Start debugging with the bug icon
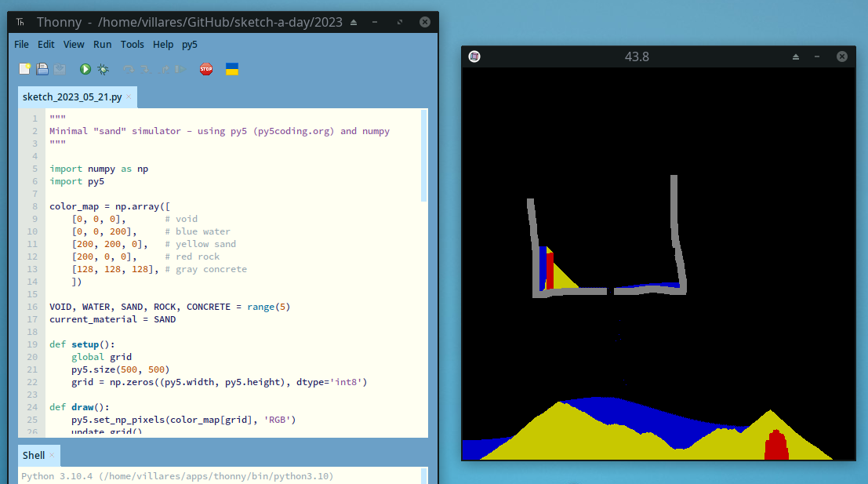Viewport: 868px width, 484px height. (x=103, y=69)
